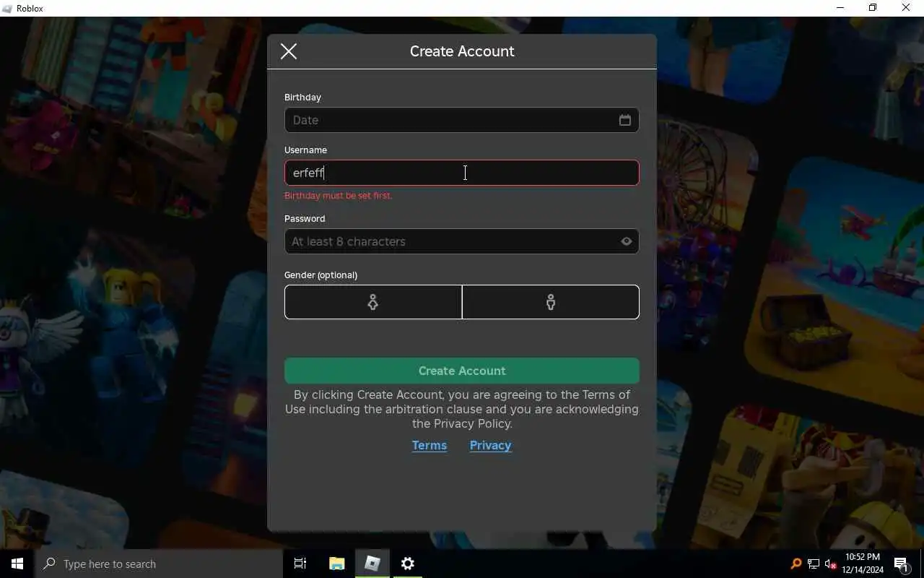Select the female gender option

point(373,302)
